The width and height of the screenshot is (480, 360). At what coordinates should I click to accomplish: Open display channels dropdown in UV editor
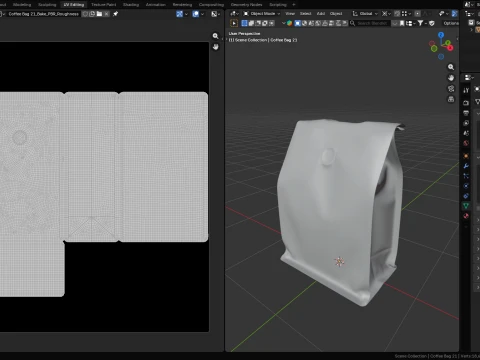[x=215, y=14]
